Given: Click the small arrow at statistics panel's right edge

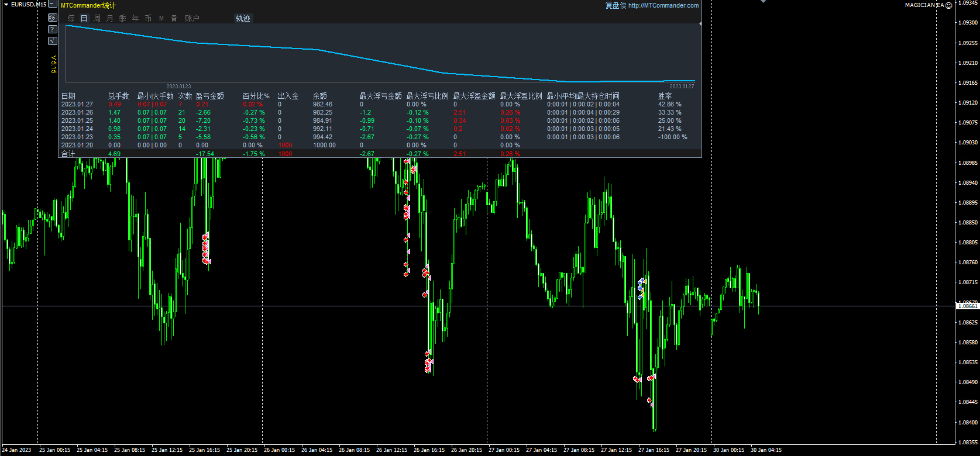Looking at the screenshot, I should [700, 24].
